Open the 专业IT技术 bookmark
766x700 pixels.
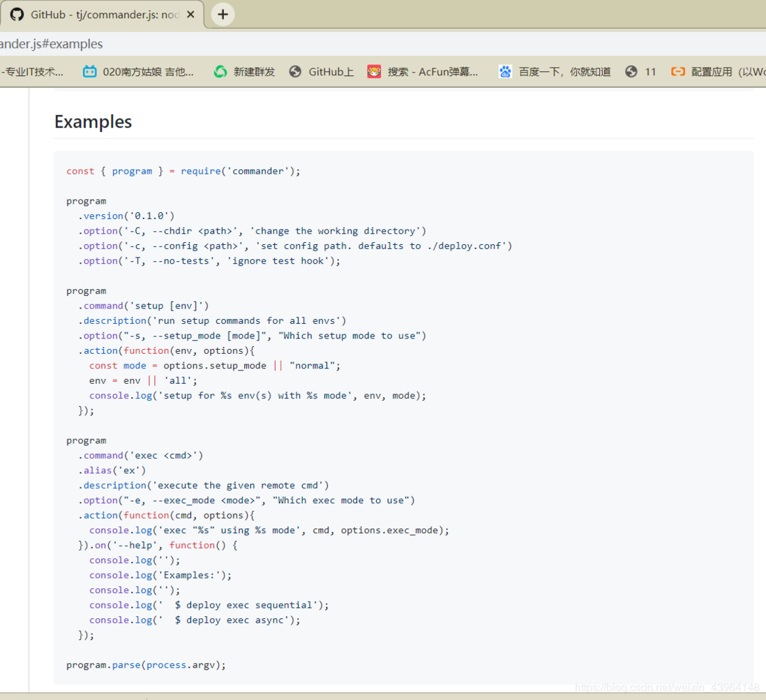point(32,72)
